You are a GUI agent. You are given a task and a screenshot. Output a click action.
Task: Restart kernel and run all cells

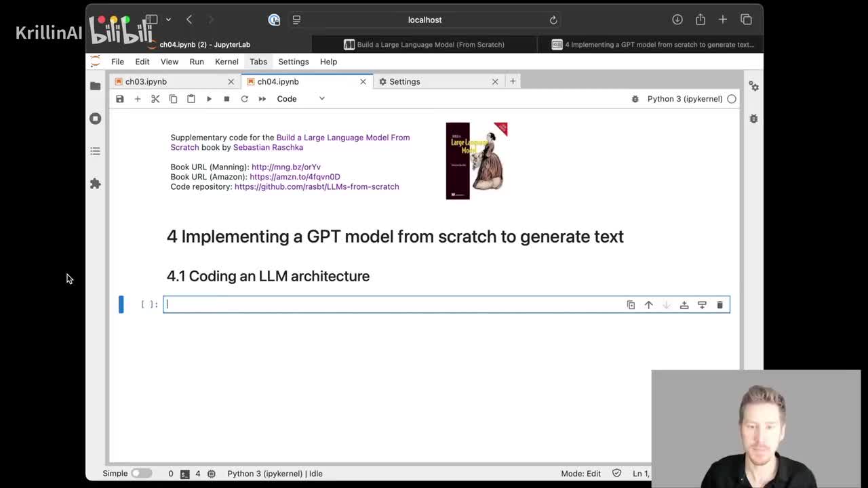(262, 99)
